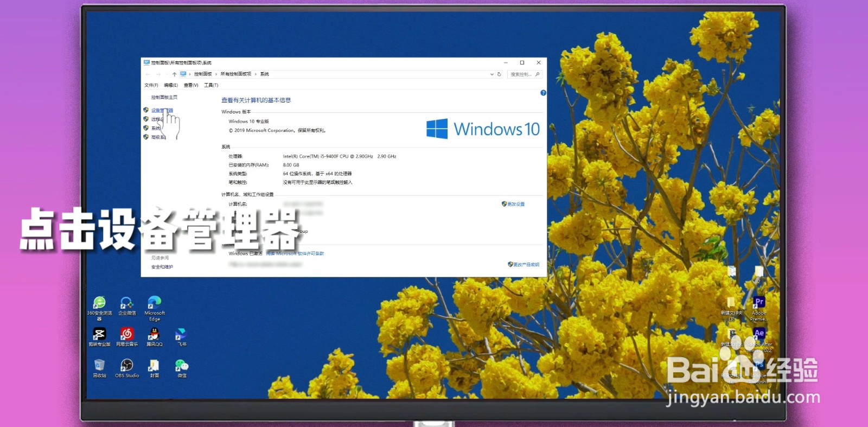Image resolution: width=868 pixels, height=427 pixels.
Task: Click the computer icon in address bar
Action: (183, 74)
